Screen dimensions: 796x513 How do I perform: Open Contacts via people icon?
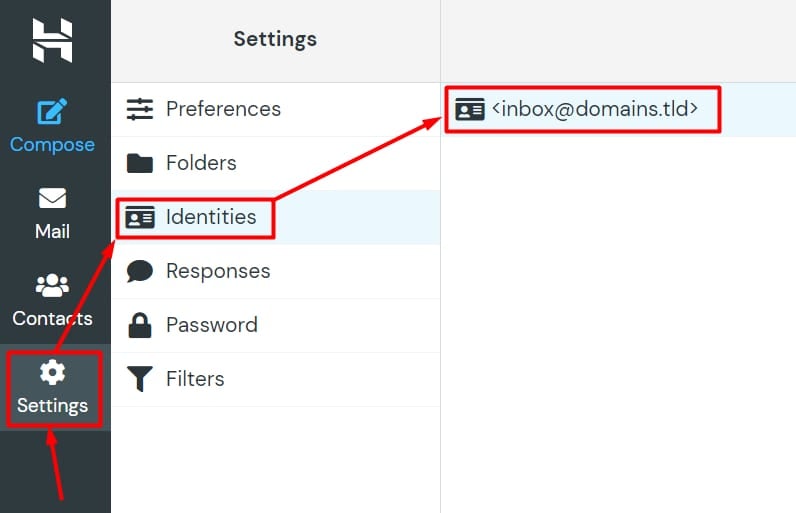coord(52,286)
